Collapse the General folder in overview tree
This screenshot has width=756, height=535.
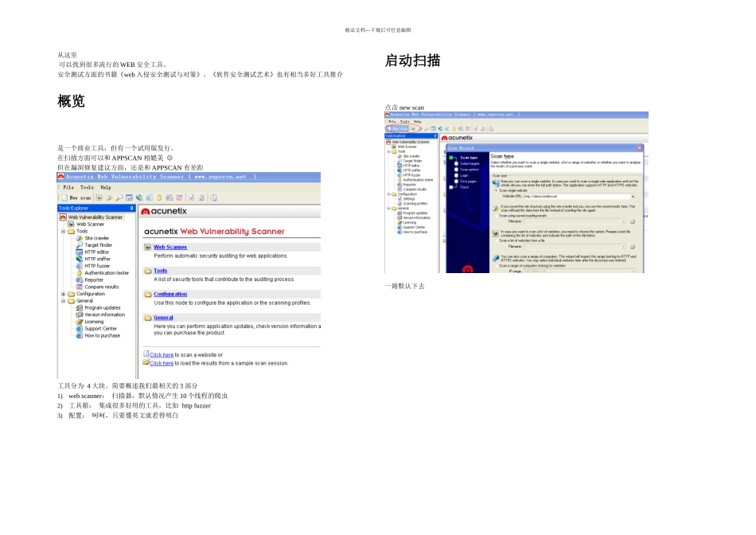click(x=63, y=301)
